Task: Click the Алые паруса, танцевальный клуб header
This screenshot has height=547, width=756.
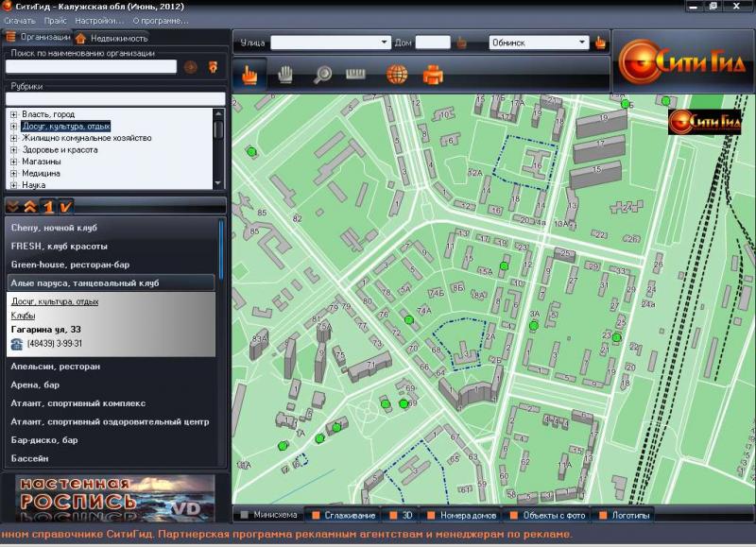Action: [112, 282]
